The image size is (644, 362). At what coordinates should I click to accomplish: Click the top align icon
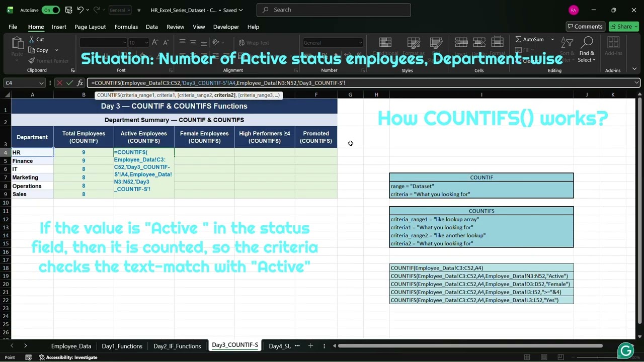click(182, 42)
